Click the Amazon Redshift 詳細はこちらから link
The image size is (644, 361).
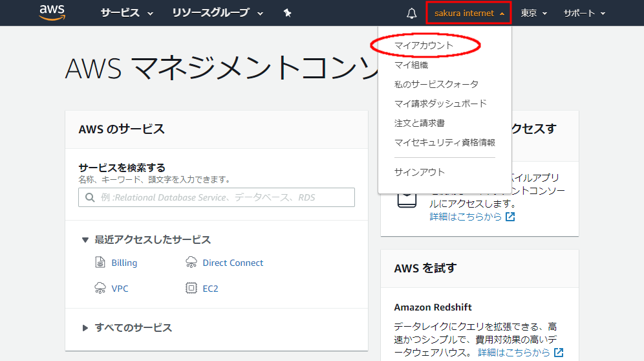click(514, 353)
